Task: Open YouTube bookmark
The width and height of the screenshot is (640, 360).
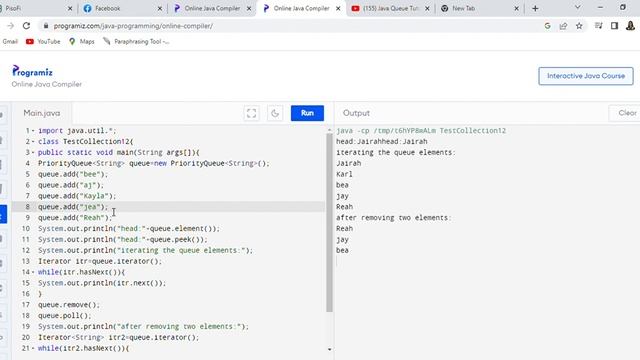Action: tap(43, 41)
